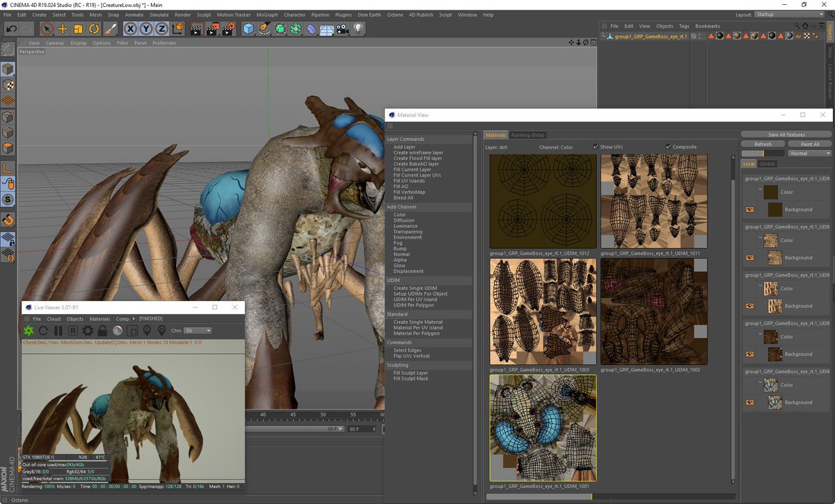Open the Startup layout dropdown
Screen dimensions: 835x504
tap(790, 14)
